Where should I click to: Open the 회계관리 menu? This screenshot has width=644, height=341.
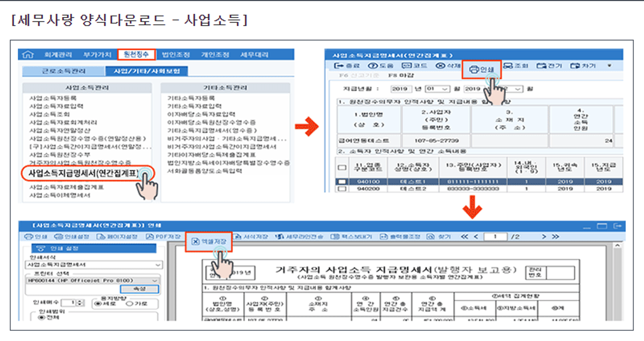[58, 55]
